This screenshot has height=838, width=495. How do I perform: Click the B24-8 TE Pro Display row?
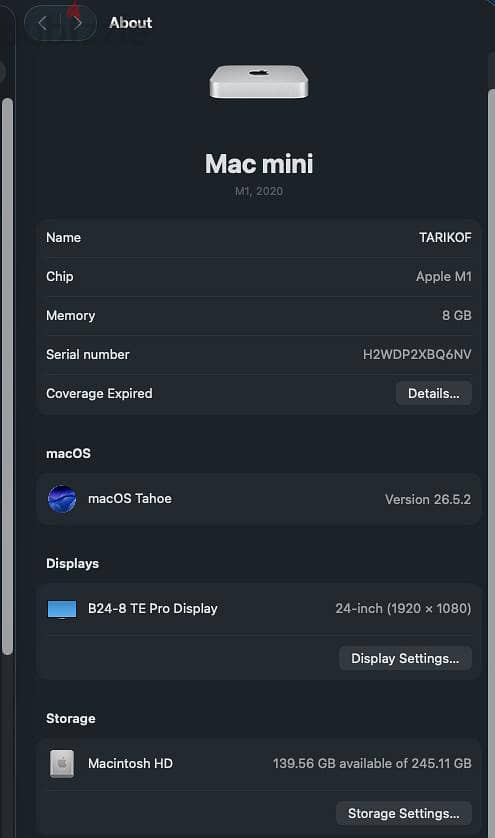pos(259,609)
